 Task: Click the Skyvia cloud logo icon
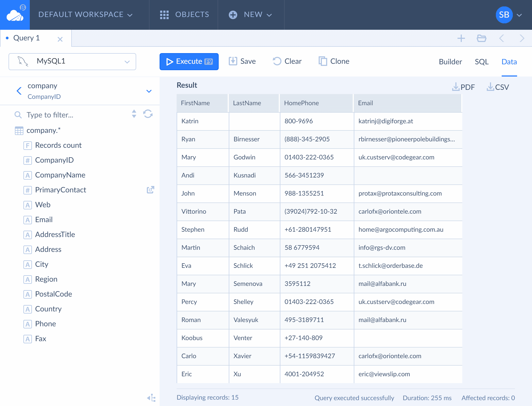coord(15,15)
